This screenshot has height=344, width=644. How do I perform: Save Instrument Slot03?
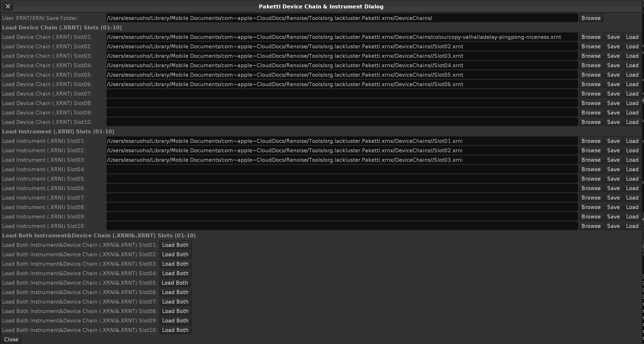click(613, 160)
